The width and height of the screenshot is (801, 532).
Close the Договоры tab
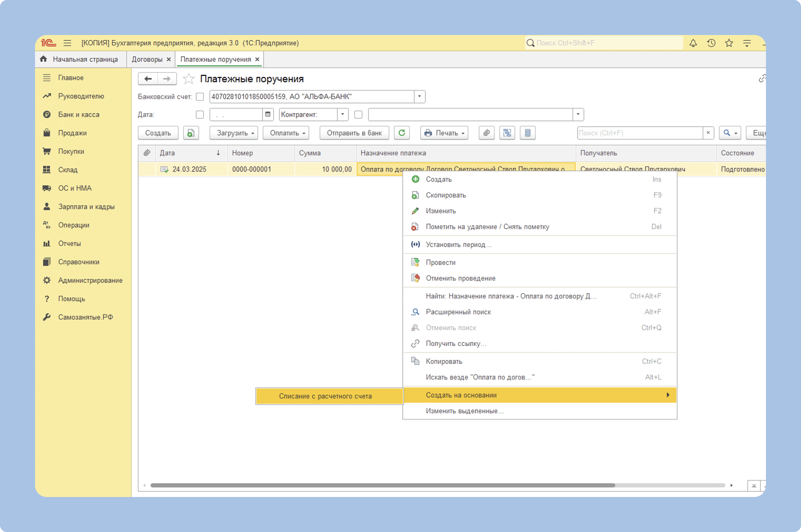point(169,60)
